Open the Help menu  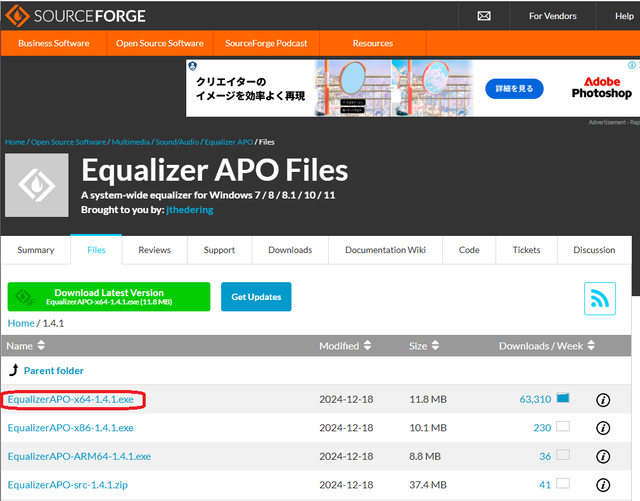click(x=624, y=16)
